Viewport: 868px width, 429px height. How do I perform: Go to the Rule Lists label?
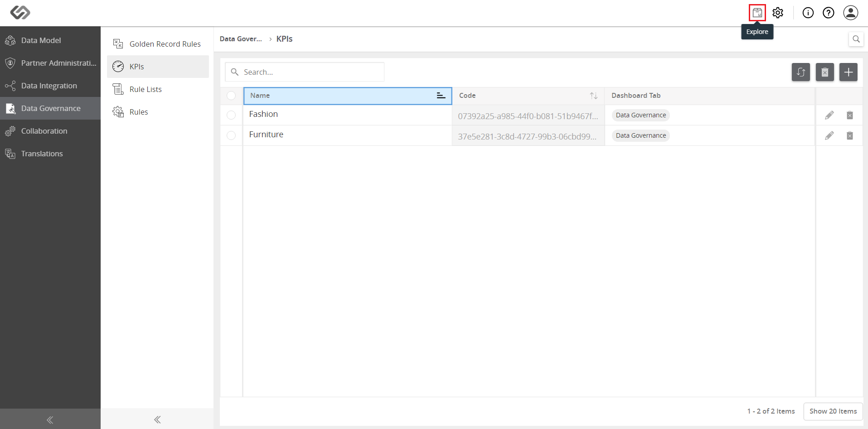click(145, 89)
